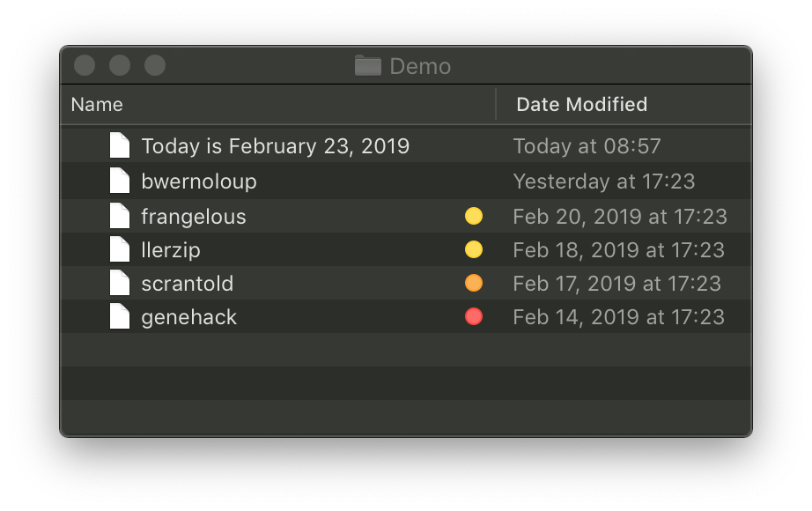Click the orange tag dot on scrantold
The image size is (812, 511).
474,283
